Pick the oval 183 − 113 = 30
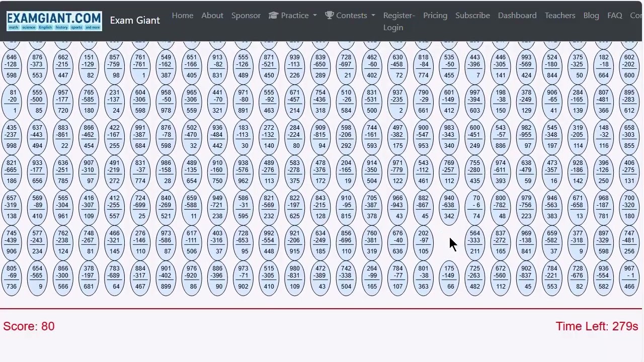The width and height of the screenshot is (644, 362). click(244, 137)
